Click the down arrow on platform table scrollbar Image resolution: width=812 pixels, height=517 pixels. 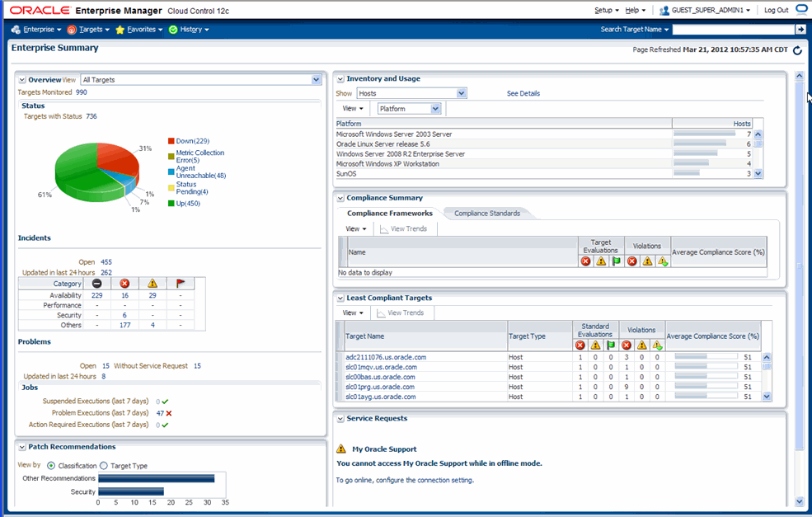758,174
